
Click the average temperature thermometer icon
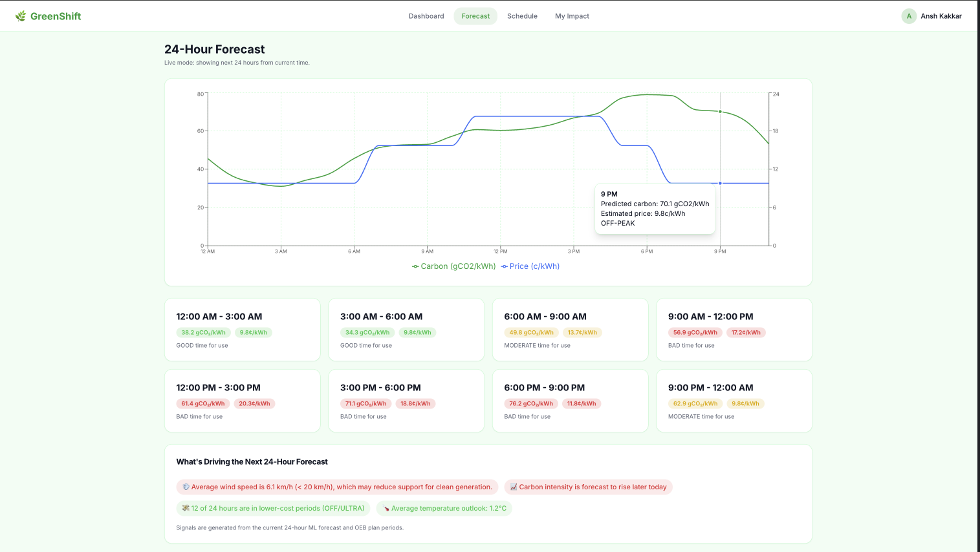386,509
